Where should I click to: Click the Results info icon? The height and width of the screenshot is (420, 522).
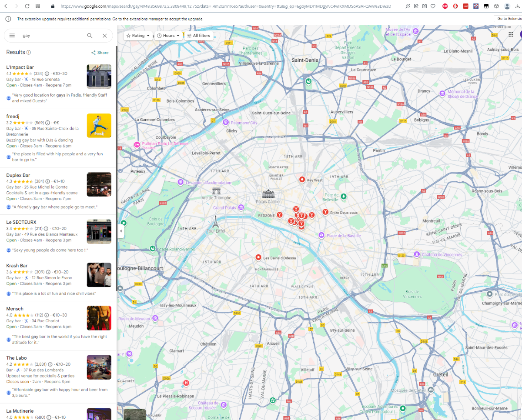(x=29, y=52)
